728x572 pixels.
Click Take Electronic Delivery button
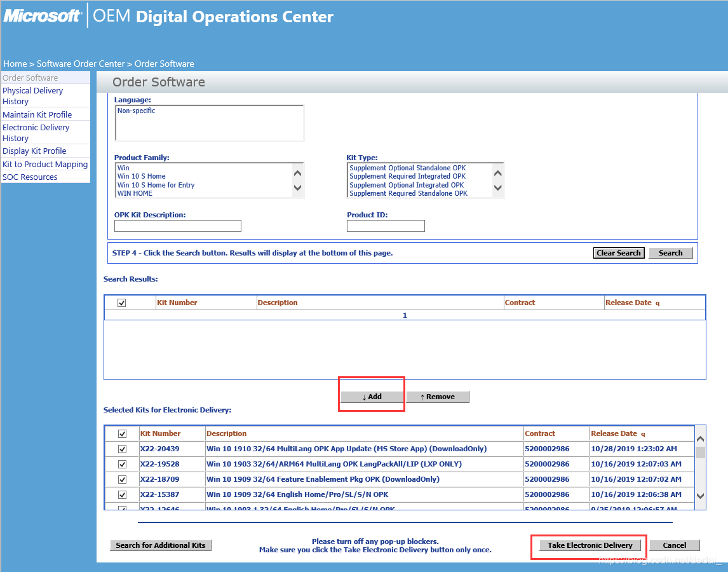tap(590, 545)
